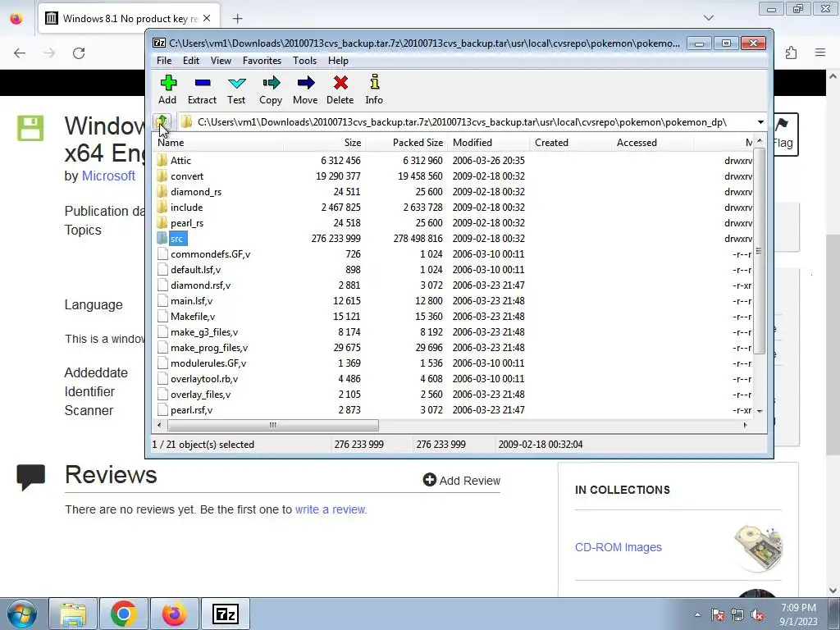This screenshot has width=840, height=630.
Task: Expand the address path dropdown
Action: click(x=760, y=122)
